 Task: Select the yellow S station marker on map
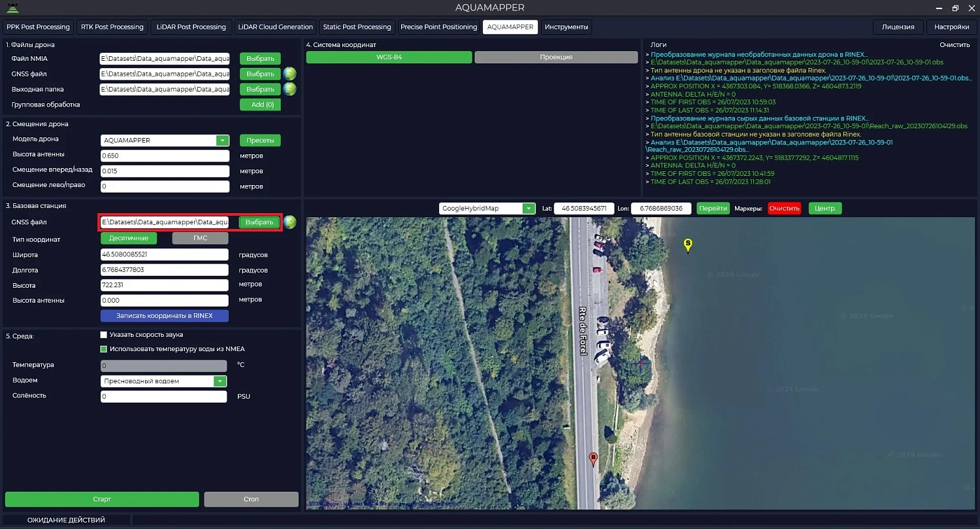pos(687,245)
